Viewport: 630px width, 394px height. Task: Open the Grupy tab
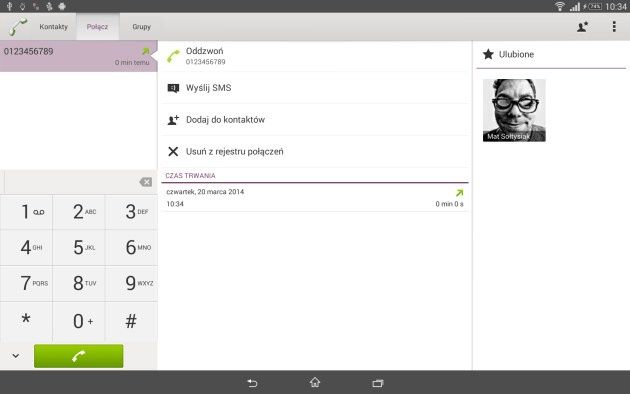[x=141, y=27]
